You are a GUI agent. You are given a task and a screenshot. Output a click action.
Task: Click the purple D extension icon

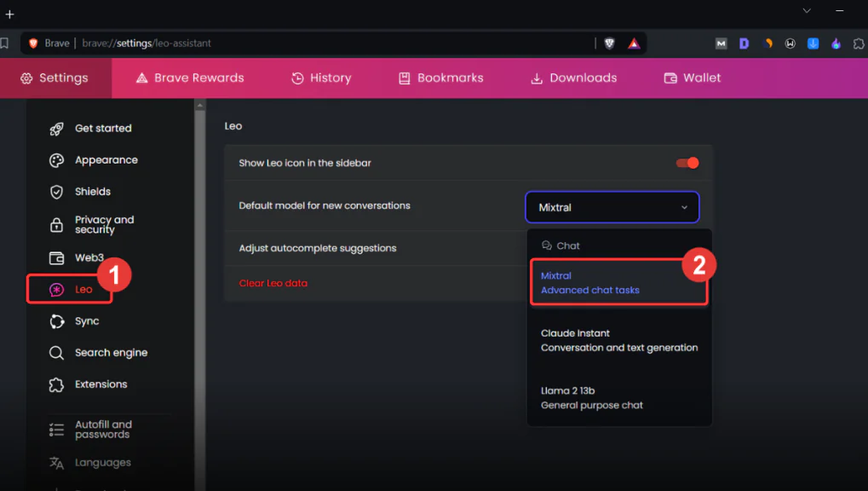click(x=744, y=43)
